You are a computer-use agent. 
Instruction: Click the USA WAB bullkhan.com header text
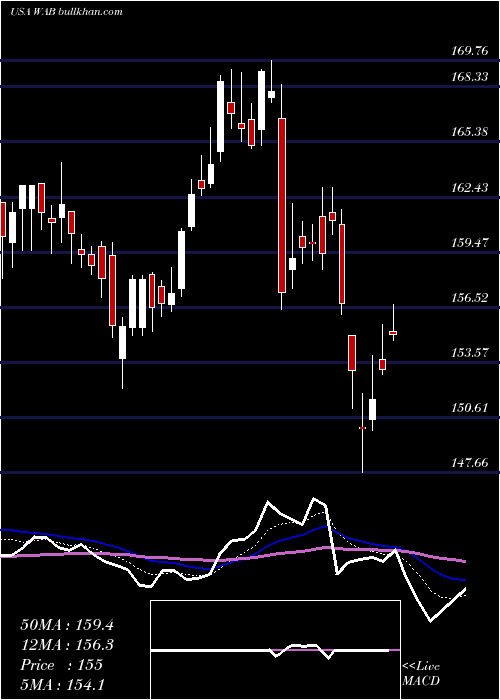point(66,11)
